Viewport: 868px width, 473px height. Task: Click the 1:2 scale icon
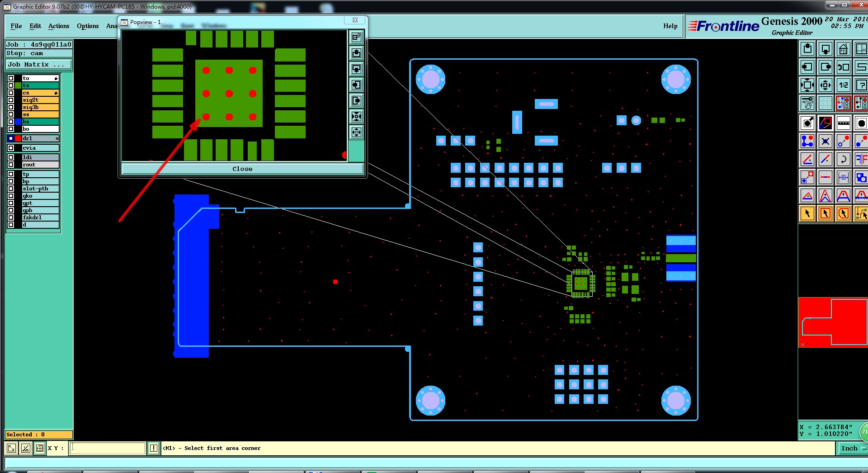[x=844, y=85]
